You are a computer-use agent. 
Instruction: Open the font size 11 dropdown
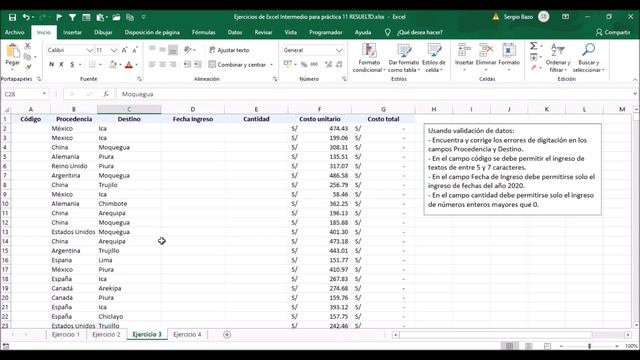pyautogui.click(x=114, y=50)
